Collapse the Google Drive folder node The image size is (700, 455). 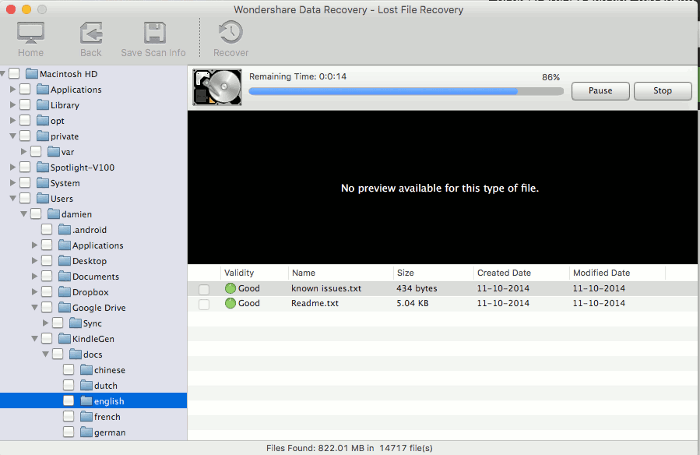(x=35, y=307)
